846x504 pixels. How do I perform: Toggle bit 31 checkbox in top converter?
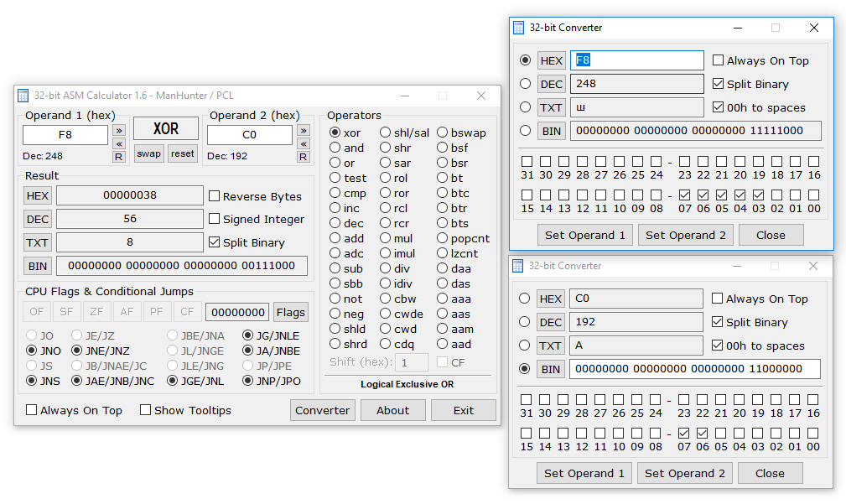tap(527, 161)
